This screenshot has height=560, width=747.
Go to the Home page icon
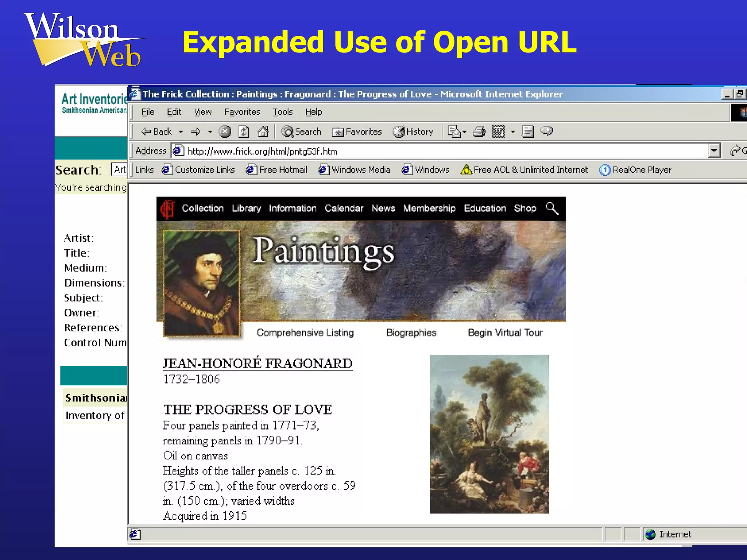point(263,132)
